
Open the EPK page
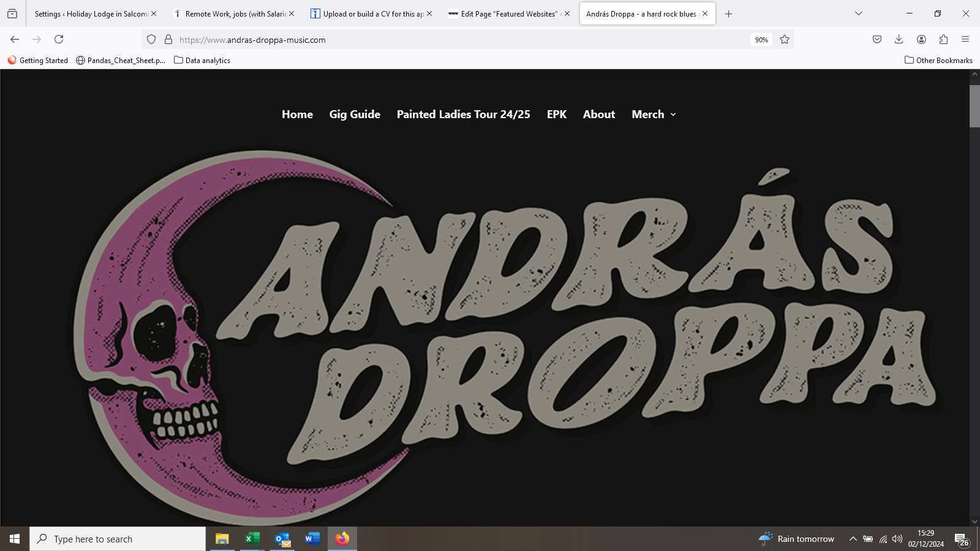point(557,114)
